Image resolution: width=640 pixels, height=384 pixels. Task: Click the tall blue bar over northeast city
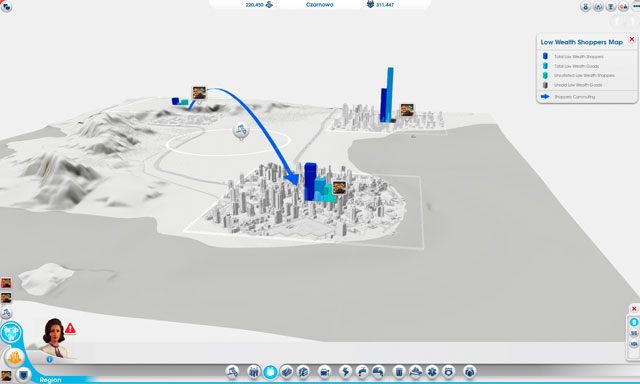390,94
